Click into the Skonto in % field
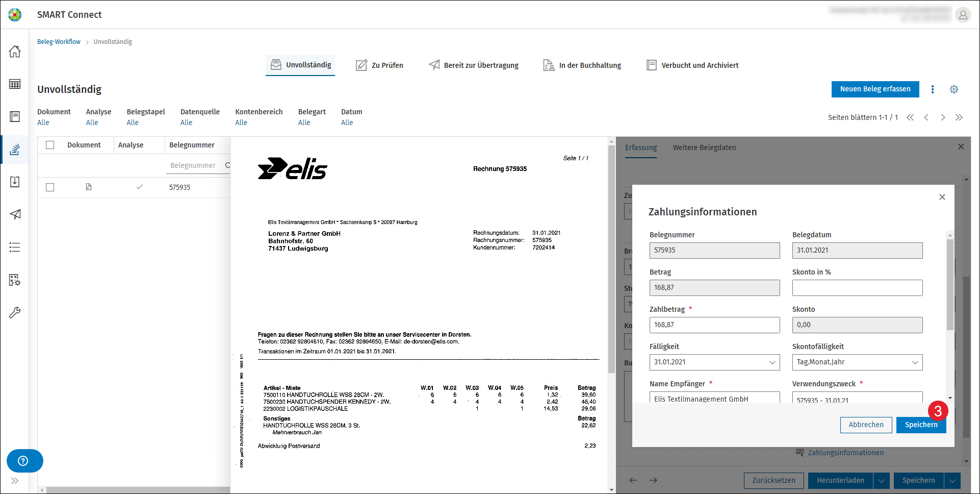Viewport: 980px width, 494px height. (857, 288)
